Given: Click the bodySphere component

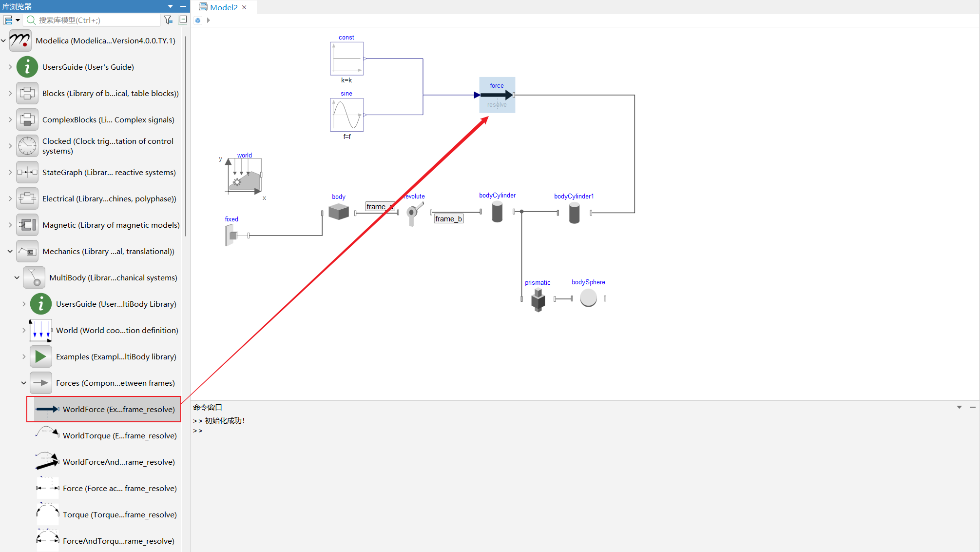Looking at the screenshot, I should point(588,298).
